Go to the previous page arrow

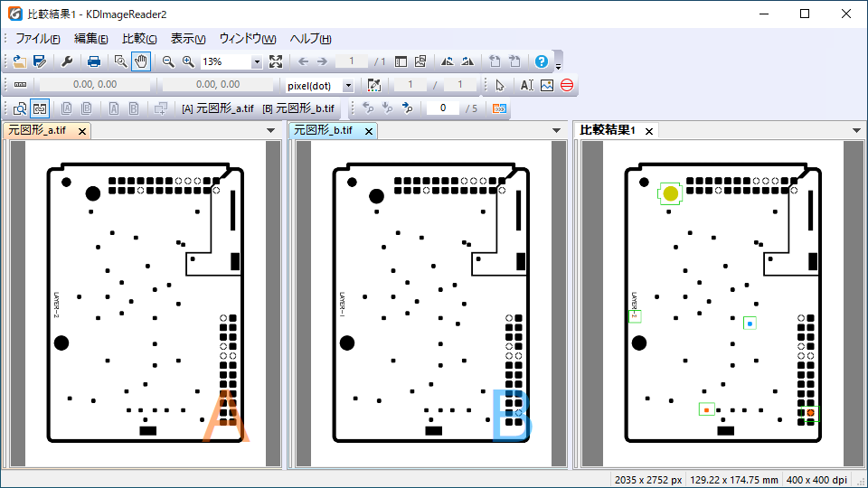pyautogui.click(x=303, y=61)
